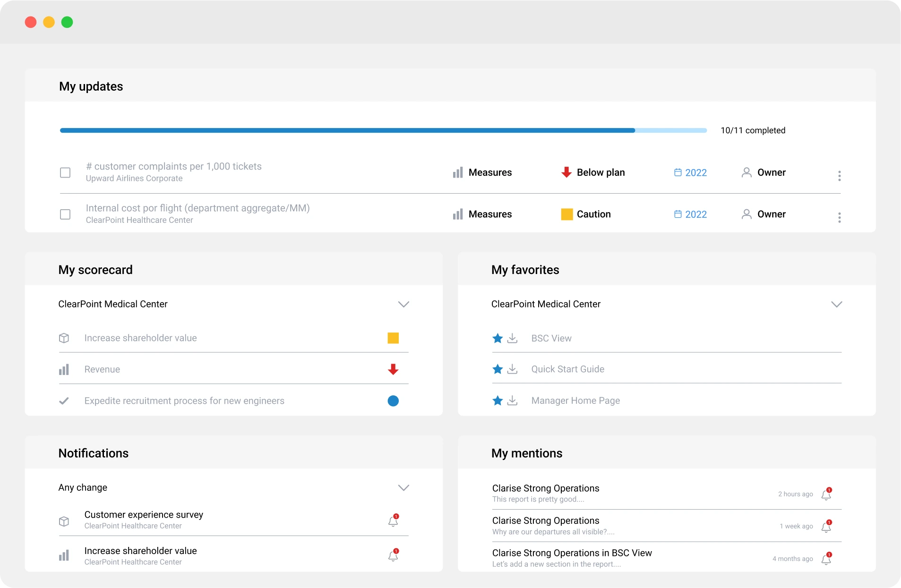Open the three-dot menu for internal cost row
This screenshot has height=588, width=901.
click(840, 217)
